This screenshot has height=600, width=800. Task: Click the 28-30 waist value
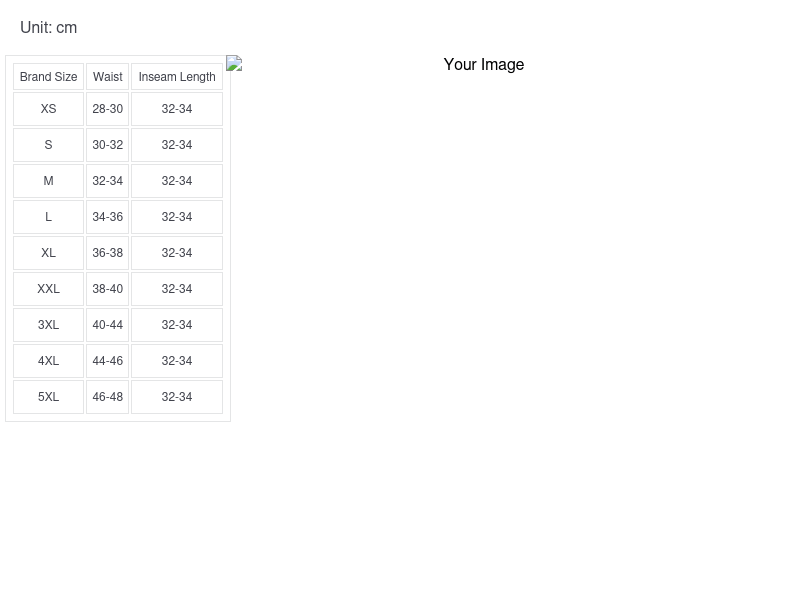click(x=107, y=109)
